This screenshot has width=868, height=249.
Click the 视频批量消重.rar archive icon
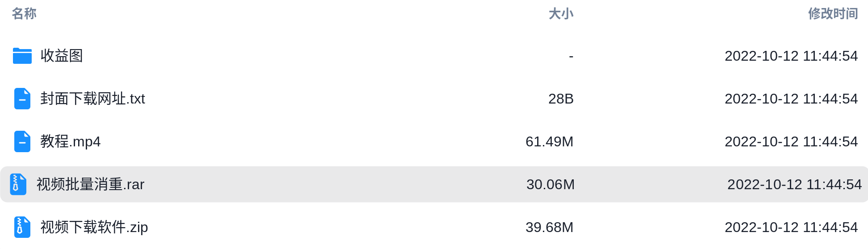coord(18,184)
